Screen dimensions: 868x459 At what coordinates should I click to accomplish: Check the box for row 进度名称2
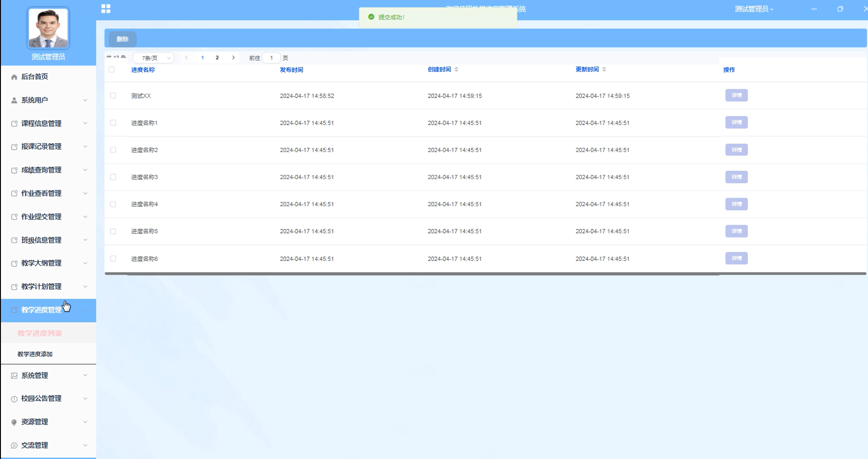click(113, 150)
